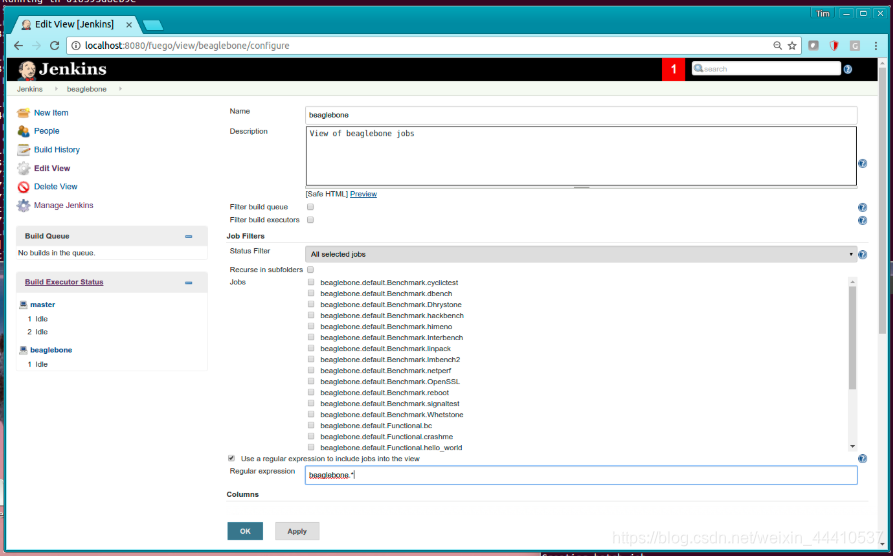
Task: Click the red notification badge showing 1
Action: pyautogui.click(x=673, y=70)
